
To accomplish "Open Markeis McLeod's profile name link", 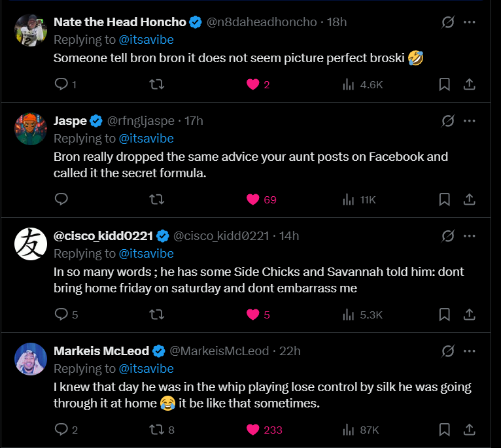I will tap(101, 351).
